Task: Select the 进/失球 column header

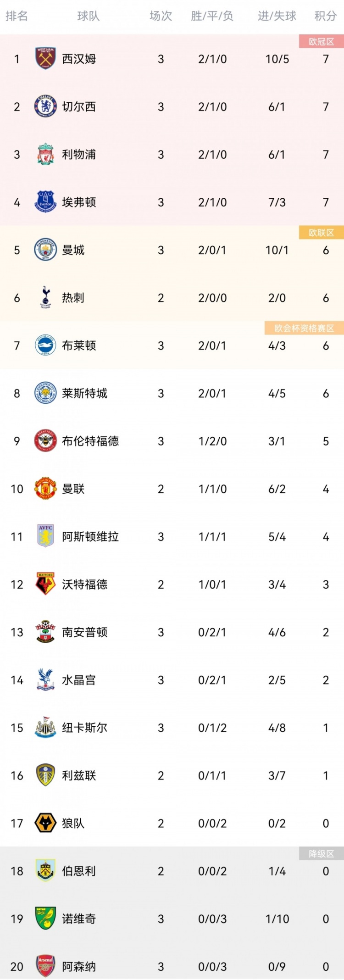Action: point(277,17)
